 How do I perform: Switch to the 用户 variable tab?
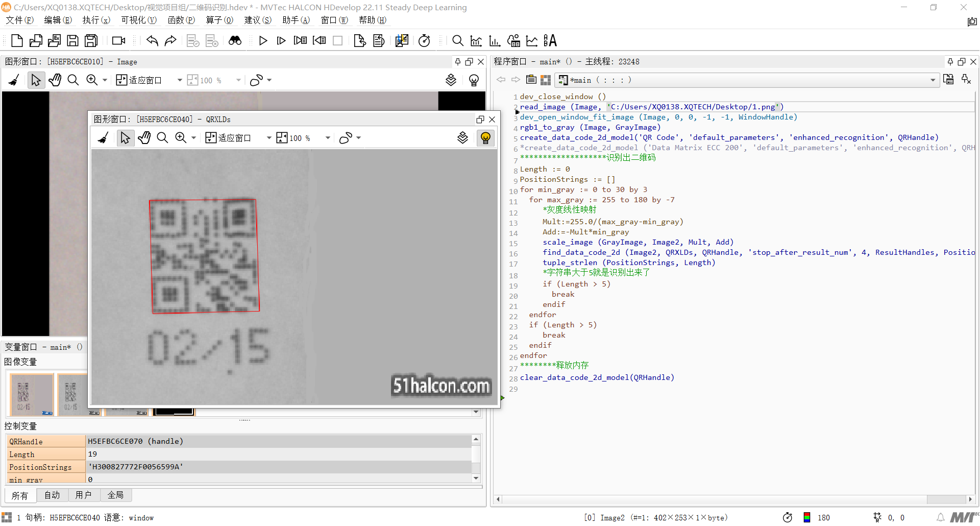point(83,495)
